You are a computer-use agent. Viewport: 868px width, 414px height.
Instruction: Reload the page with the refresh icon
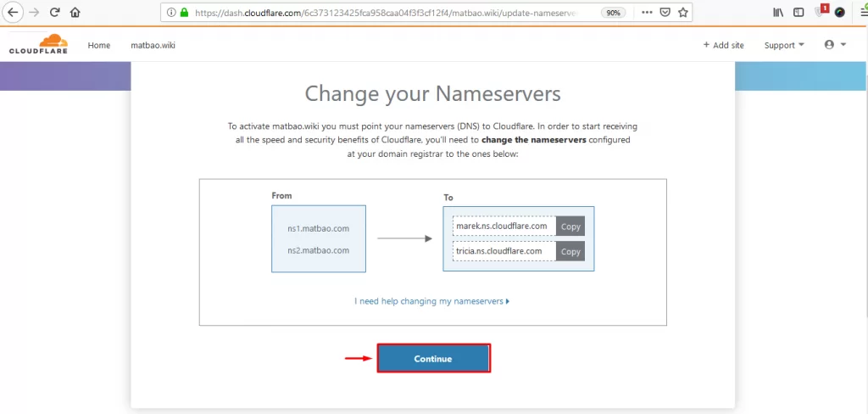(x=55, y=12)
